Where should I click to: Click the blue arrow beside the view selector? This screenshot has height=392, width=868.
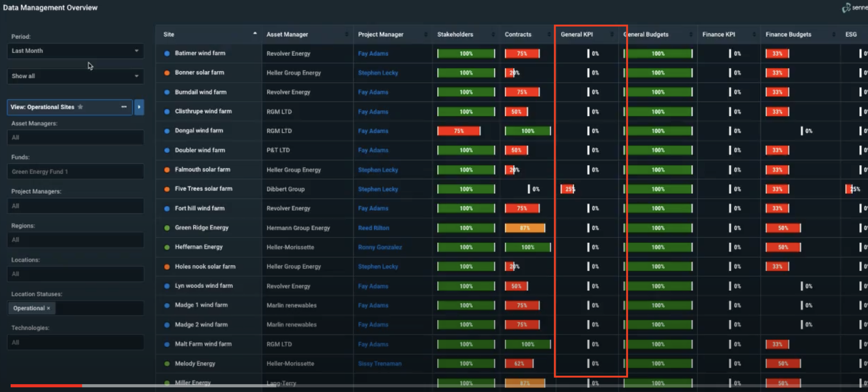[139, 107]
